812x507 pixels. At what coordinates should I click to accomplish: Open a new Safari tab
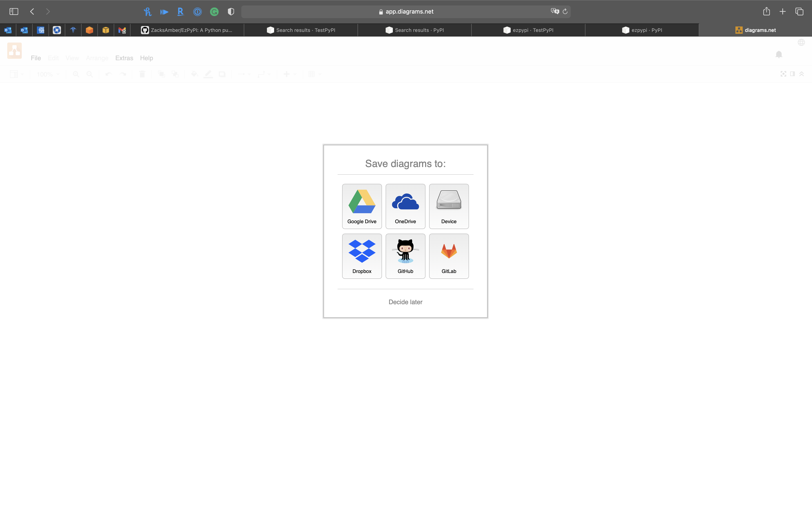[x=783, y=12]
